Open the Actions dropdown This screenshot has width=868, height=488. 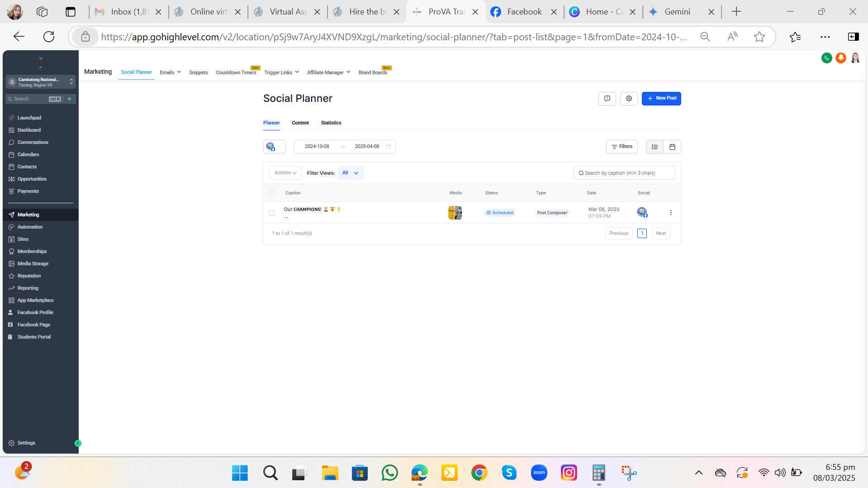pyautogui.click(x=285, y=173)
